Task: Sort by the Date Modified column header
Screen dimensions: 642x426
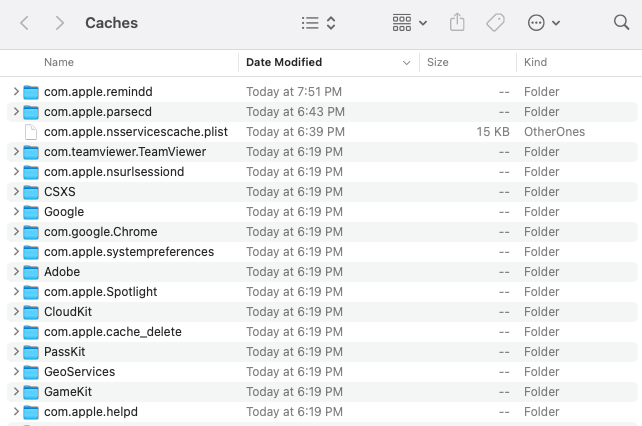Action: click(x=284, y=62)
